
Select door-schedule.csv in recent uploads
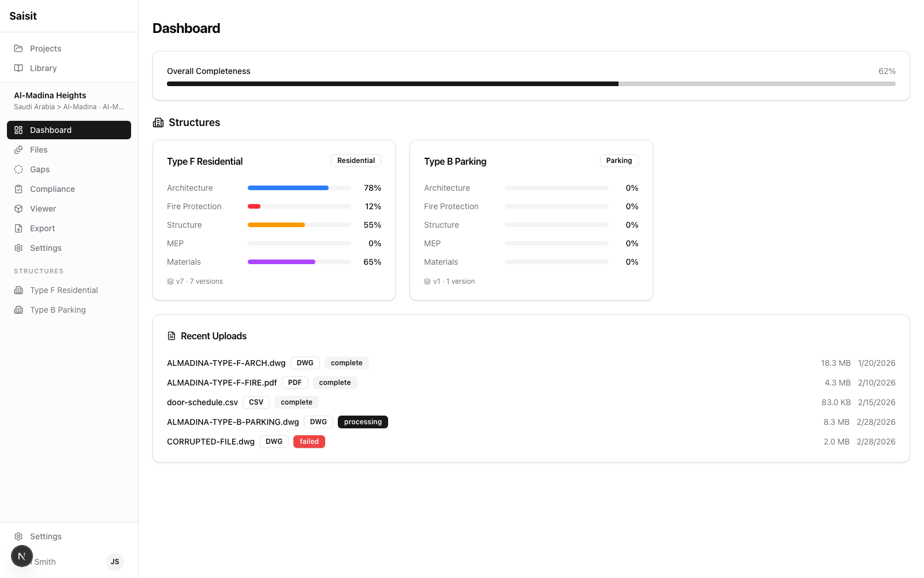203,402
